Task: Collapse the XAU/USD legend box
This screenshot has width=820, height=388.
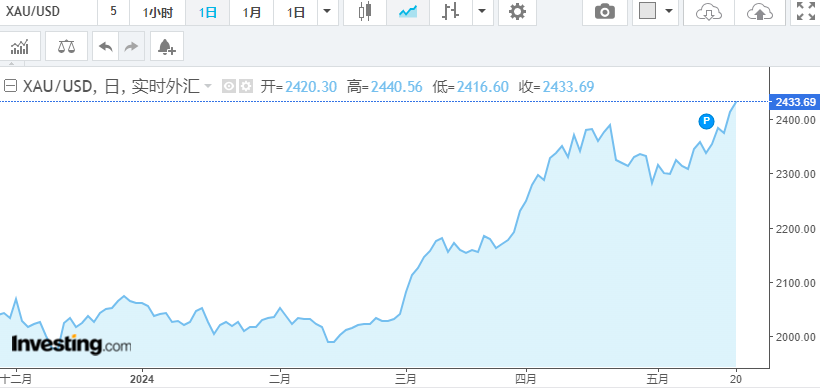Action: tap(10, 86)
